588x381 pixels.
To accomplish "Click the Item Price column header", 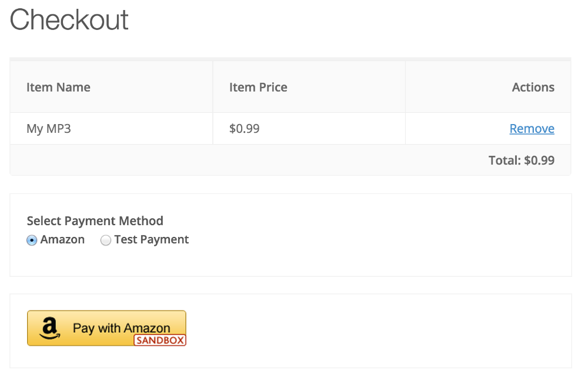I will [258, 86].
